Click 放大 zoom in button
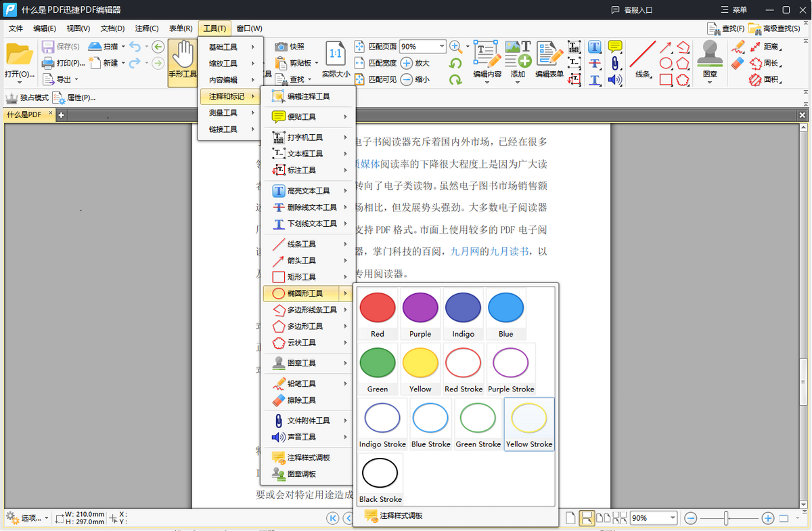 415,63
